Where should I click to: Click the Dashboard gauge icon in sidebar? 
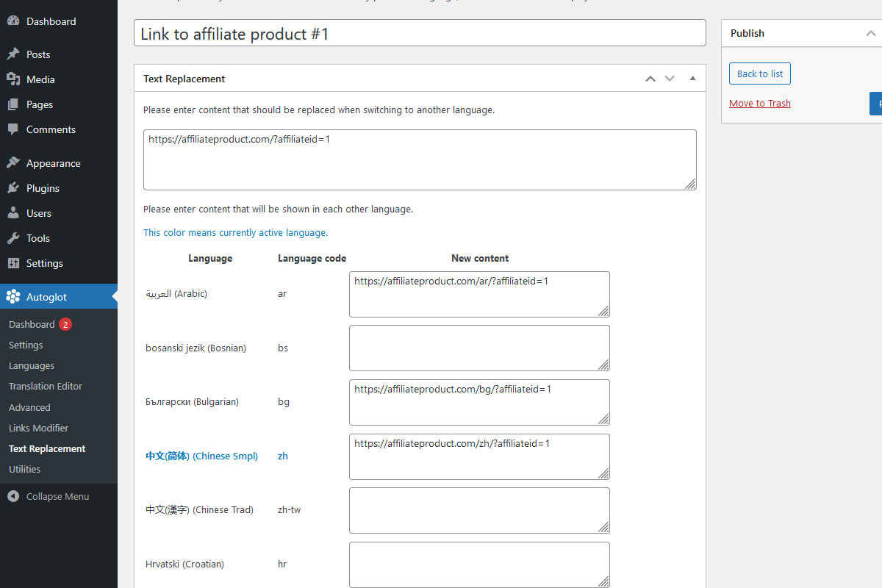tap(13, 21)
